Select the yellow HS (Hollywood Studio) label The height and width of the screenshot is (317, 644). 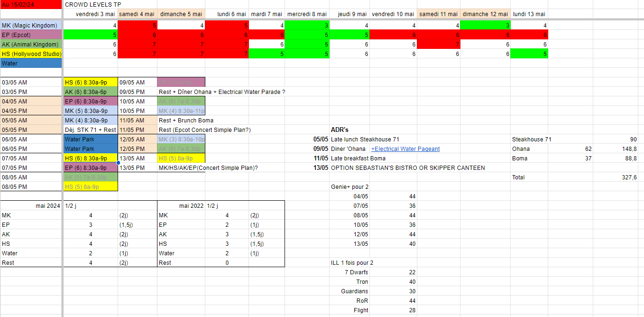click(x=31, y=54)
